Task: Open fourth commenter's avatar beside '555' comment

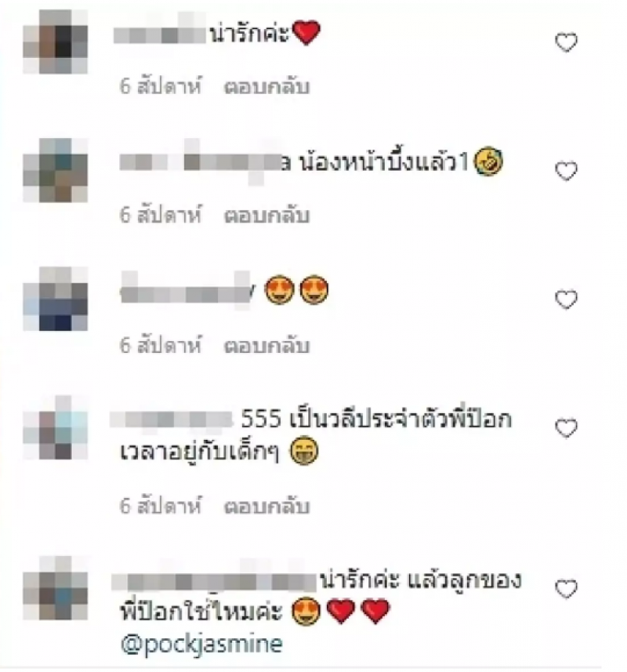Action: click(55, 427)
